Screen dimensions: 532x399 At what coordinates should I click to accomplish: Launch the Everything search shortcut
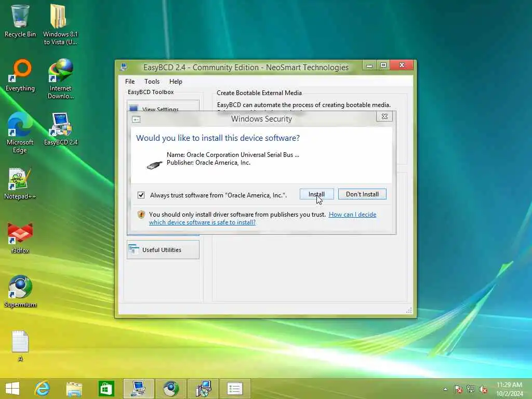click(x=20, y=75)
